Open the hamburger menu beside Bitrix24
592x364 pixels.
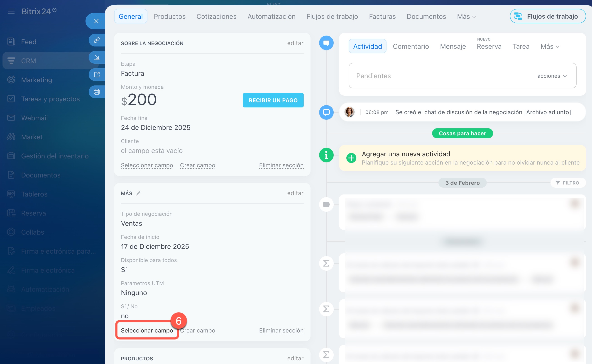[11, 11]
